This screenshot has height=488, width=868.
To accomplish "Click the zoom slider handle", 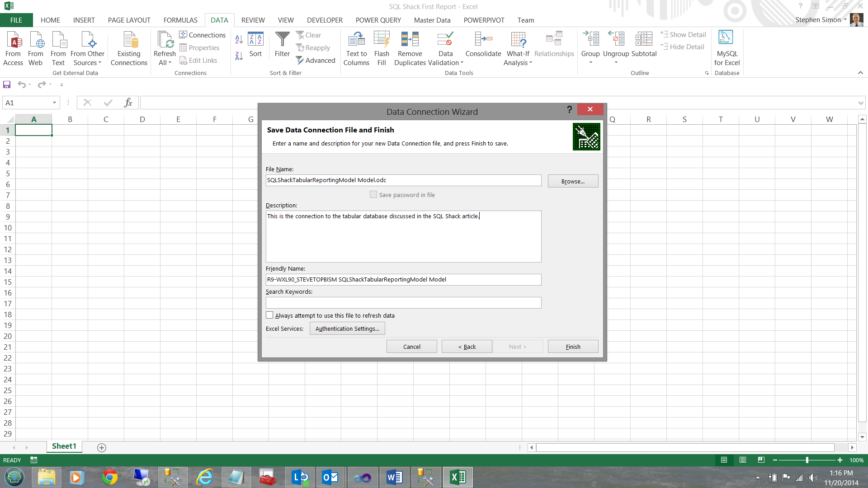I will (x=807, y=460).
